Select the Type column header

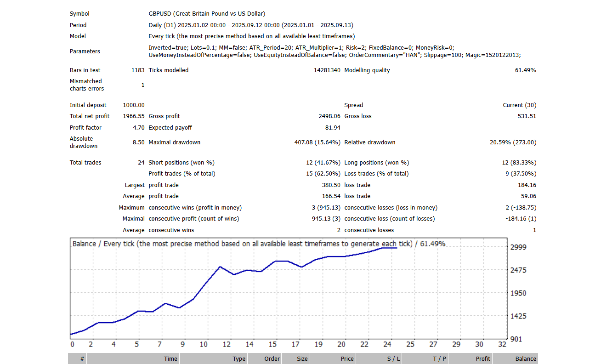coord(239,358)
